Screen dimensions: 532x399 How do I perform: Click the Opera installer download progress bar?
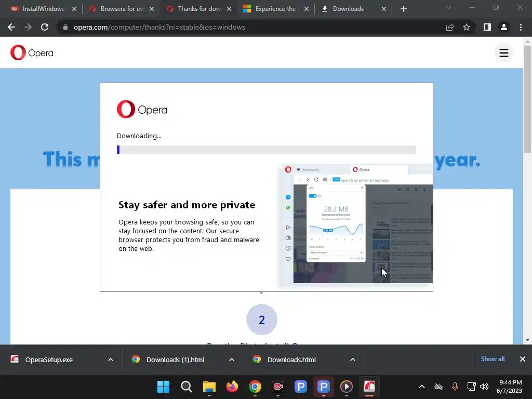click(267, 150)
